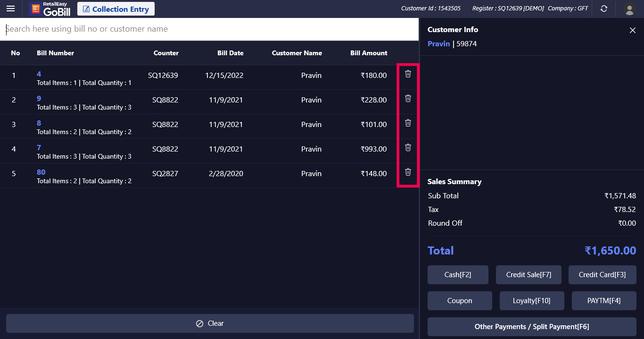This screenshot has width=644, height=339.
Task: Delete bill 8 row
Action: (408, 123)
